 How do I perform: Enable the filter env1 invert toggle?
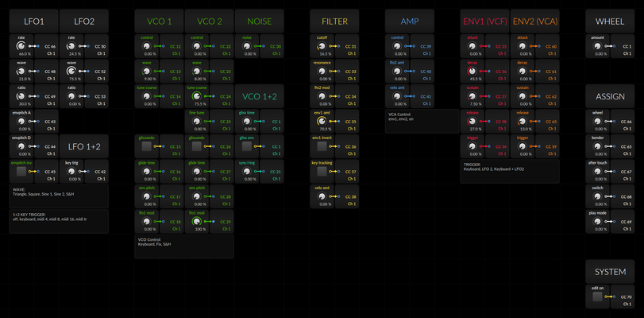tap(322, 146)
